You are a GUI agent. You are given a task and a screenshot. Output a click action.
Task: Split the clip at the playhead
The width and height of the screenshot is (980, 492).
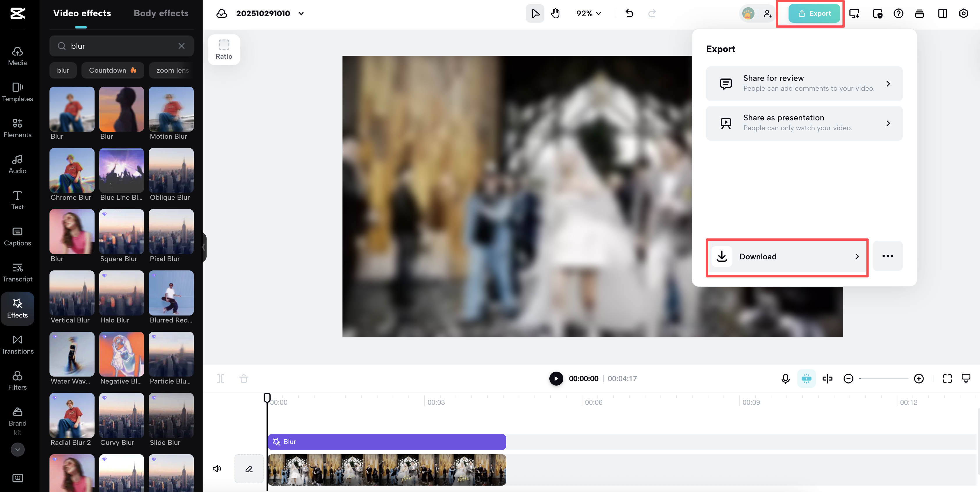pos(220,378)
